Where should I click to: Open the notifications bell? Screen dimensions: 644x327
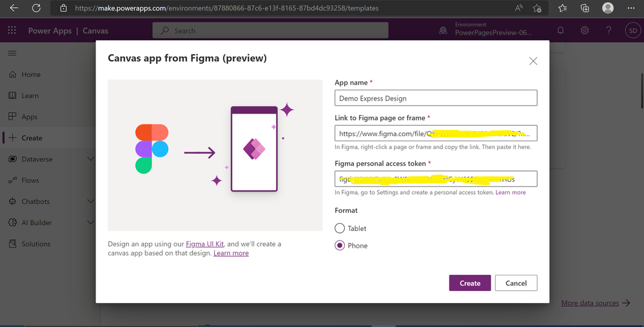click(x=560, y=30)
